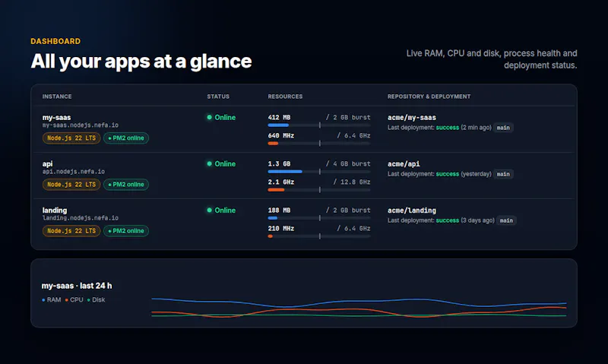608x364 pixels.
Task: Click the api RAM usage bar
Action: pos(319,171)
